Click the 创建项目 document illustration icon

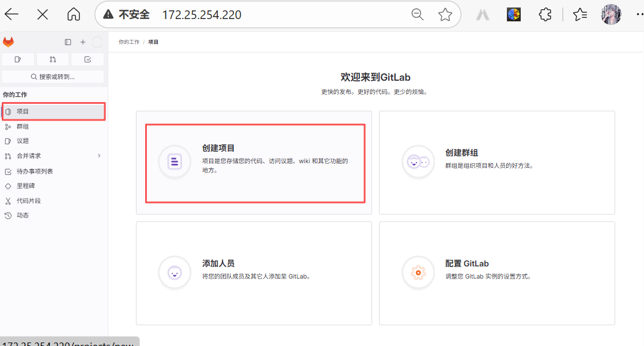click(175, 161)
